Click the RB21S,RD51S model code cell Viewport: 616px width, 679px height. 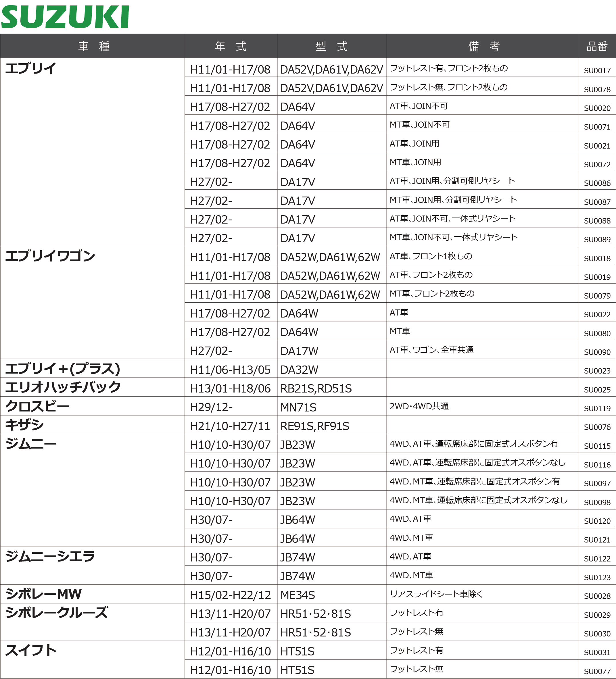[316, 389]
